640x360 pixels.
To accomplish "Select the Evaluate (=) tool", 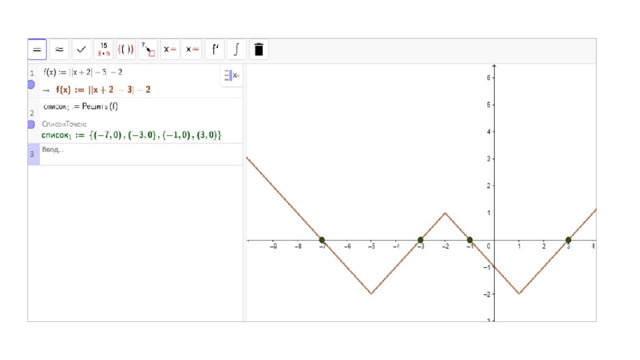I will click(37, 50).
